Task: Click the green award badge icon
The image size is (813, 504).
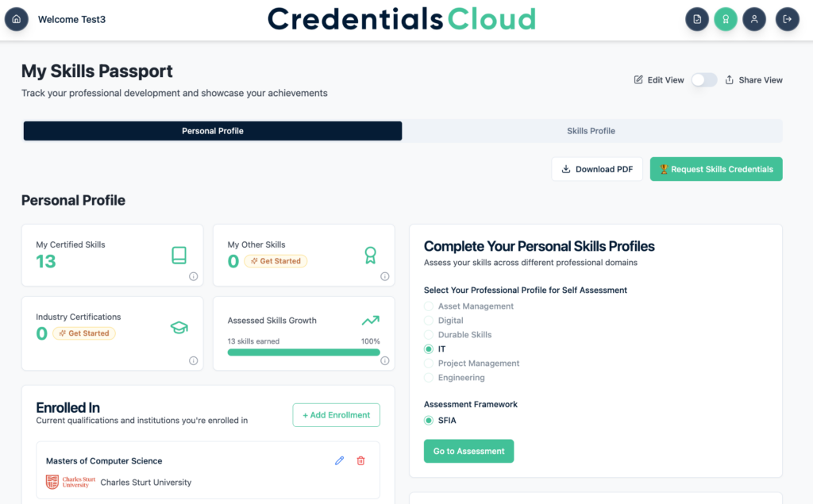Action: tap(726, 19)
